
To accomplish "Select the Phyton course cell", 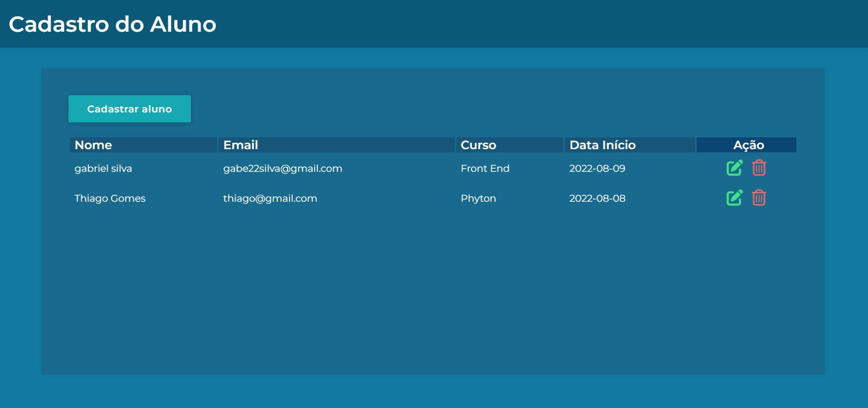I will pos(478,199).
